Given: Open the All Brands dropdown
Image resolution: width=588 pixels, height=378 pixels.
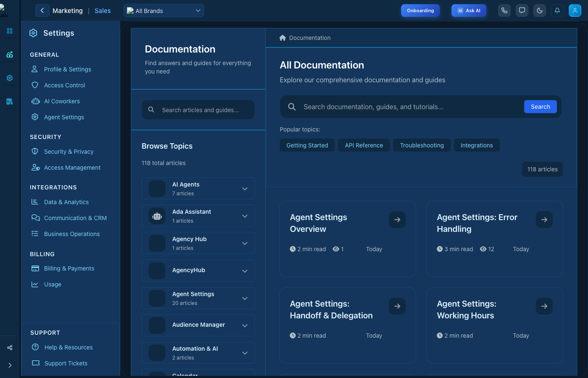Looking at the screenshot, I should 164,10.
